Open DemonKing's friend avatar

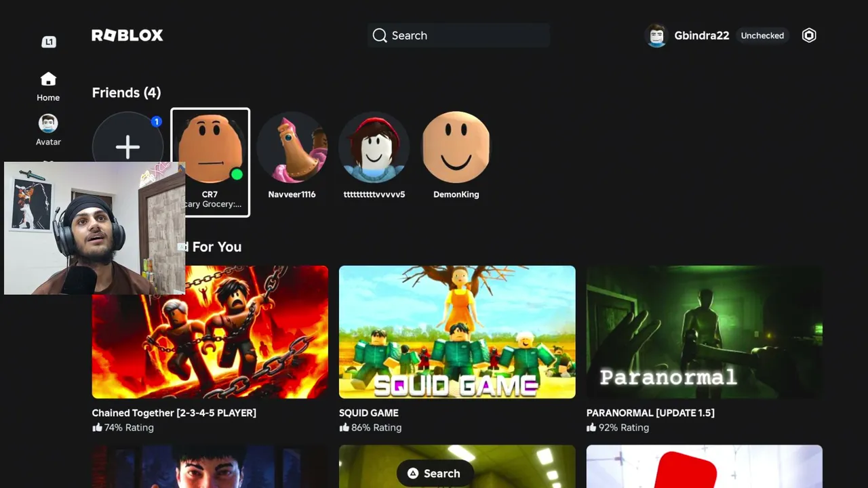point(456,147)
